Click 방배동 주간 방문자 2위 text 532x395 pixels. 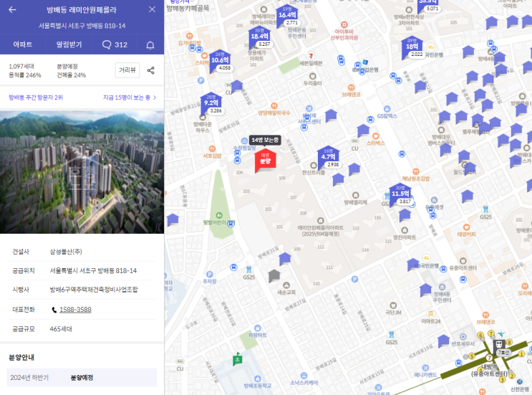point(36,97)
